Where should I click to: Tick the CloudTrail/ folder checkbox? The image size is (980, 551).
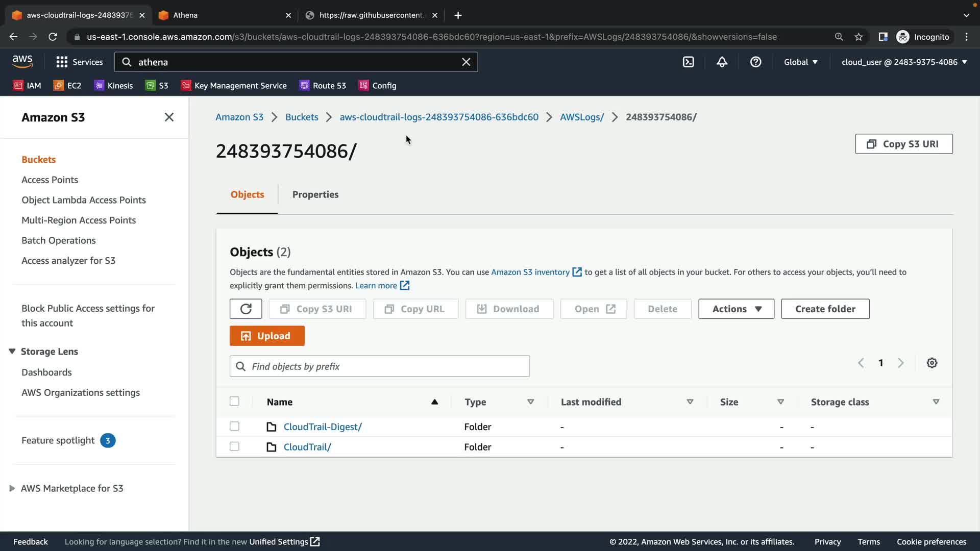(234, 446)
